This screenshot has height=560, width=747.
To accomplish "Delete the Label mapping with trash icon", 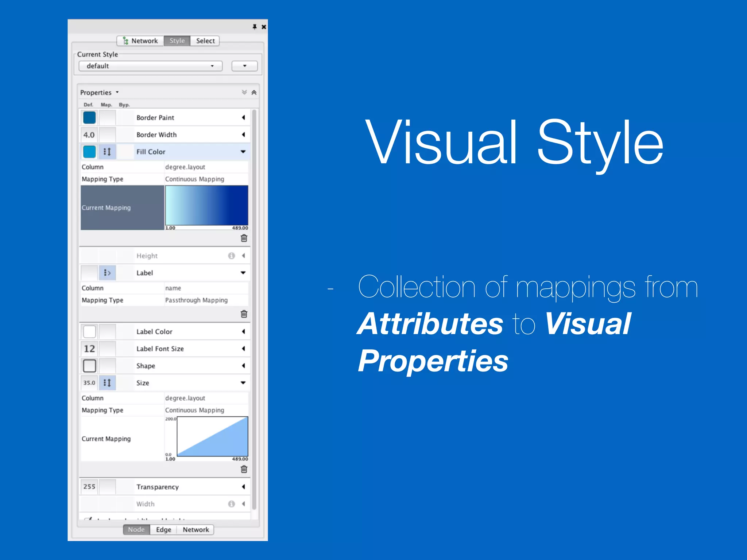I will 244,314.
